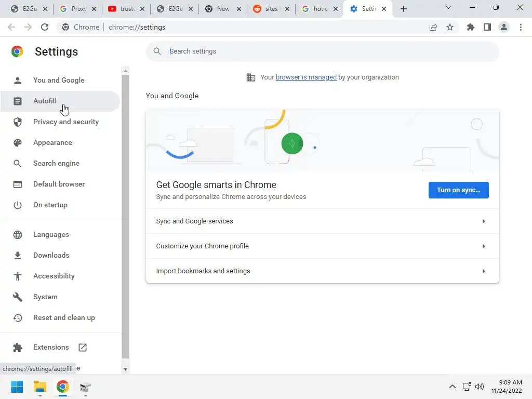Open the network tray icon
This screenshot has width=532, height=399.
coord(467,387)
